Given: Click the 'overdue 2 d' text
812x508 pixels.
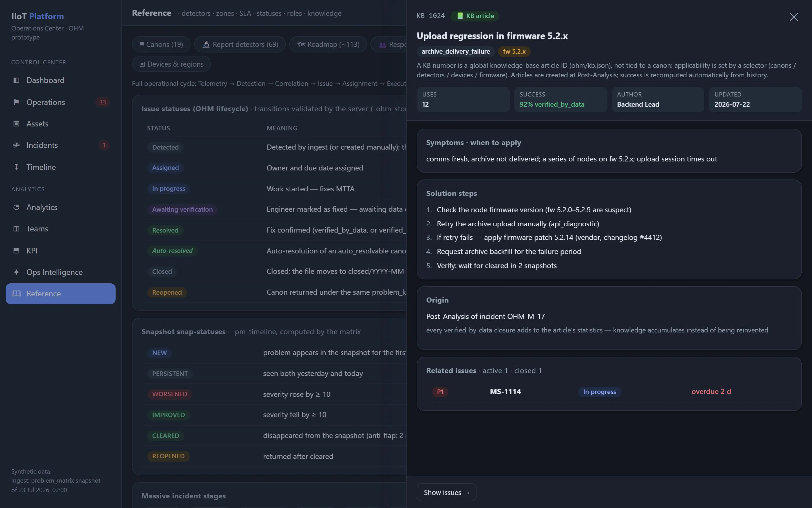Looking at the screenshot, I should [x=711, y=391].
